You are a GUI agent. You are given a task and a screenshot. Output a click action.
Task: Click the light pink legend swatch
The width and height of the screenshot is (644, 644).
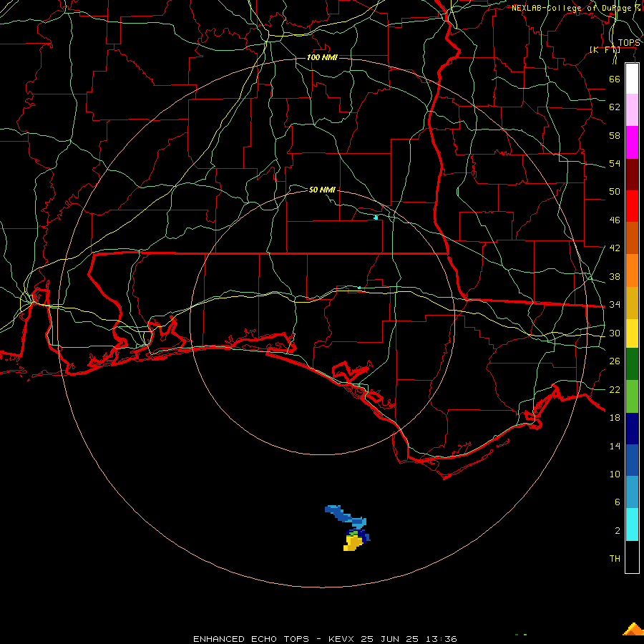click(632, 110)
